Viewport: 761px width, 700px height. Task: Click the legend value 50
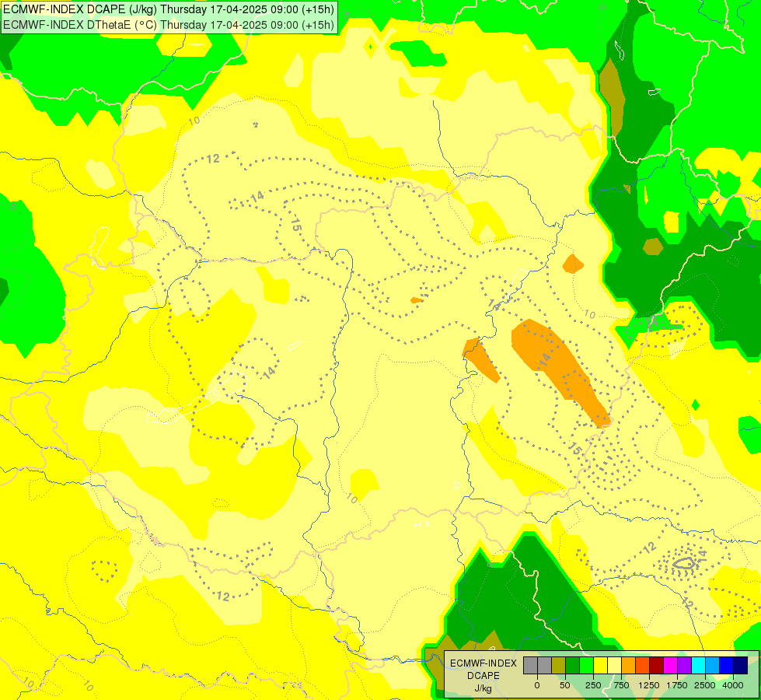click(565, 685)
